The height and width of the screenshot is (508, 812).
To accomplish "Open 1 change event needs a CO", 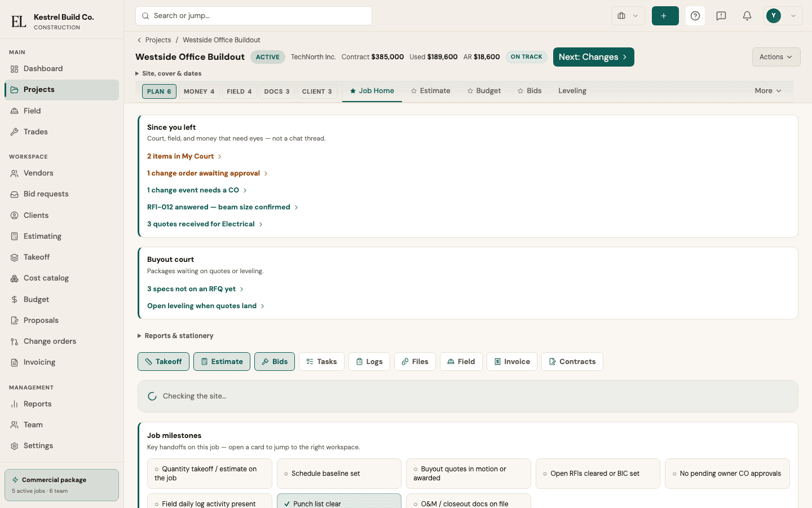I will pos(197,190).
